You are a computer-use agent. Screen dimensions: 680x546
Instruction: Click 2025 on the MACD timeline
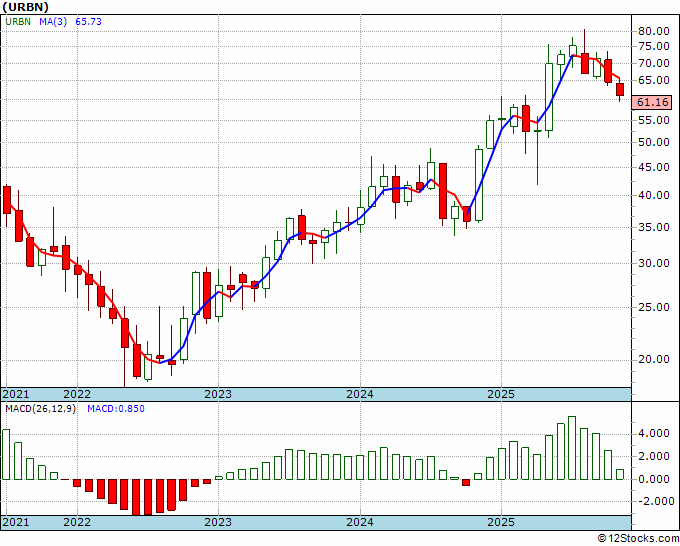click(501, 522)
